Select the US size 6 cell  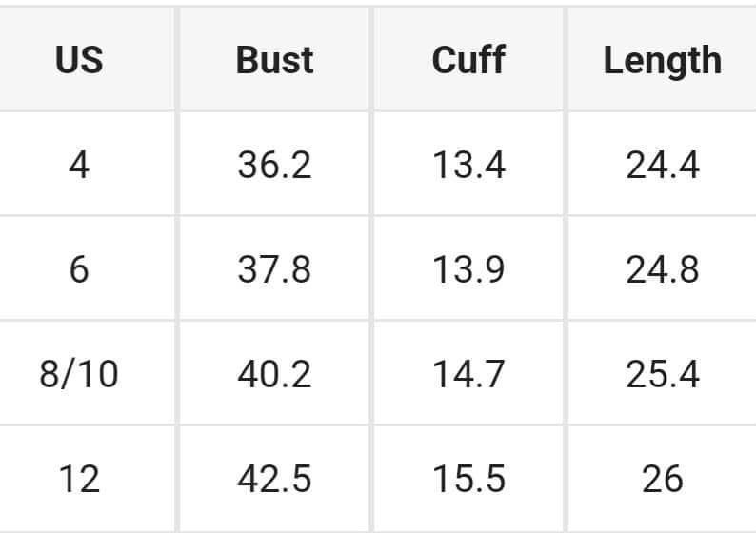pos(79,269)
